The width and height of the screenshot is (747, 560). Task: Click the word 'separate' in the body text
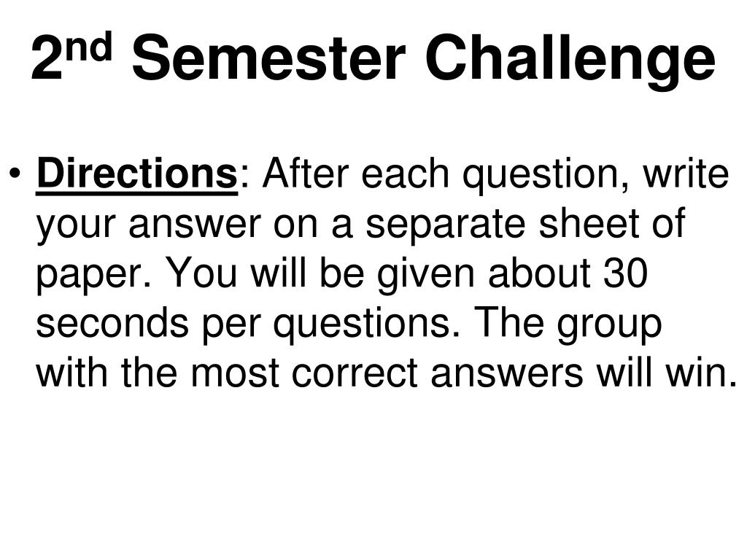(445, 227)
